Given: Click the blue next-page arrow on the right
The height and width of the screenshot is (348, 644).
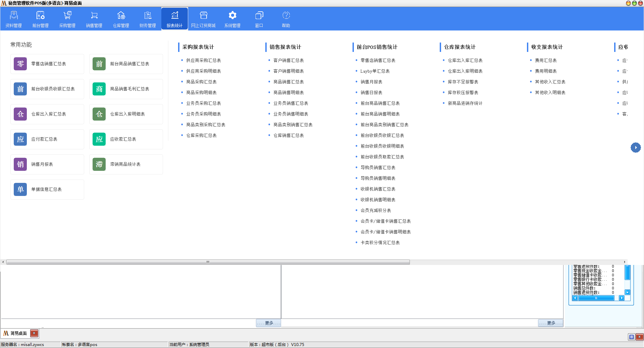Looking at the screenshot, I should [636, 147].
